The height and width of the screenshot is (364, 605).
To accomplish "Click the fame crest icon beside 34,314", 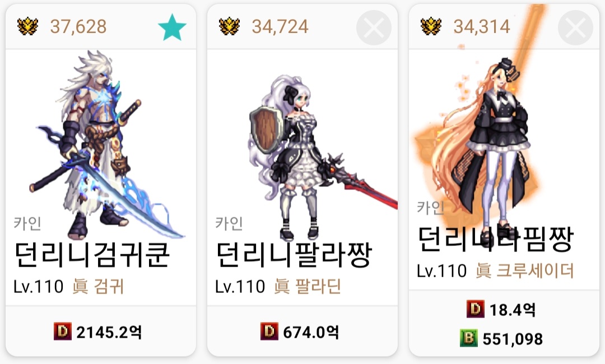I will click(431, 27).
